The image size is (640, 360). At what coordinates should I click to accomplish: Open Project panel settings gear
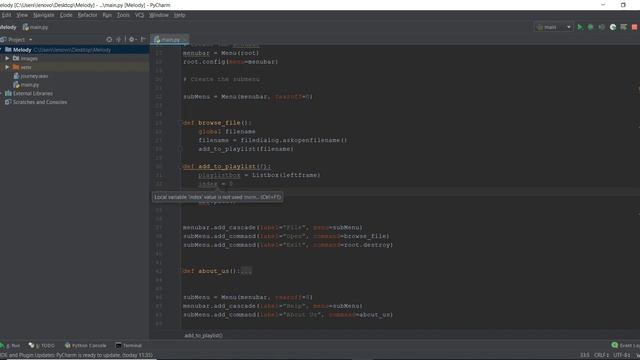(131, 40)
